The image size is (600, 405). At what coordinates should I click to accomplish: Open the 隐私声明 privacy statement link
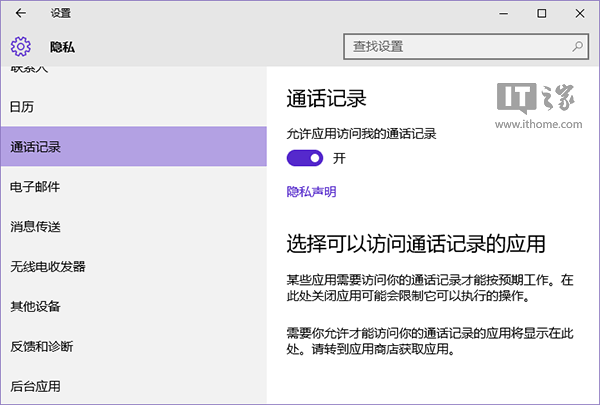coord(311,191)
